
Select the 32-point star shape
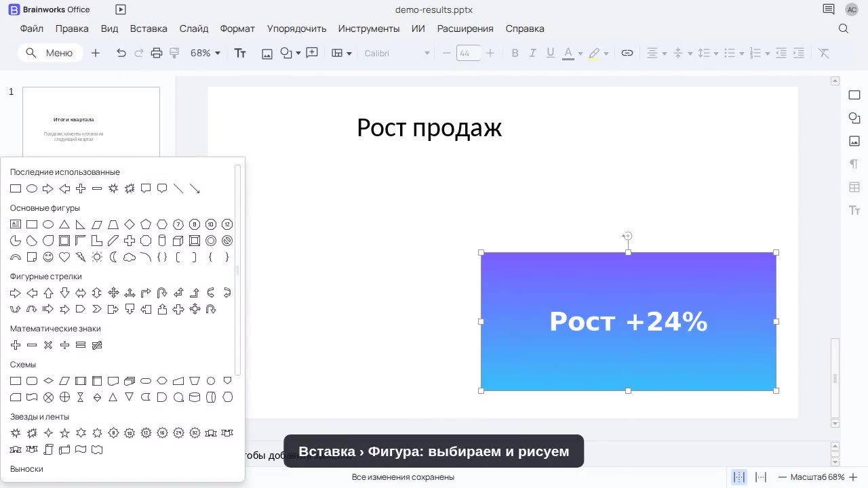[x=195, y=432]
